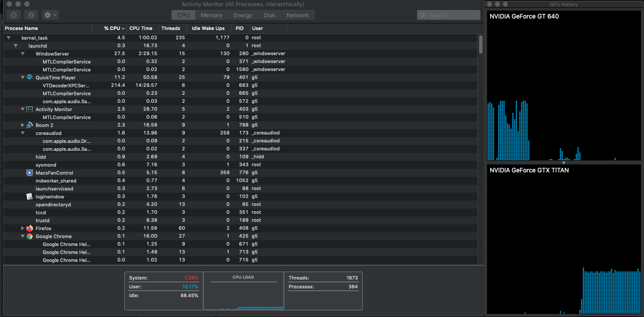The width and height of the screenshot is (644, 317).
Task: Sort by User column header
Action: coord(268,28)
